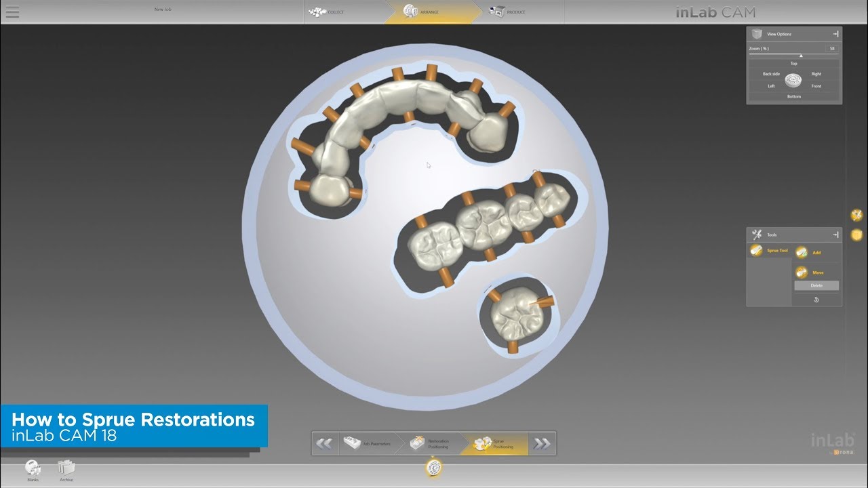Image resolution: width=868 pixels, height=488 pixels.
Task: Open the yellow cube view side icon
Action: (x=856, y=235)
